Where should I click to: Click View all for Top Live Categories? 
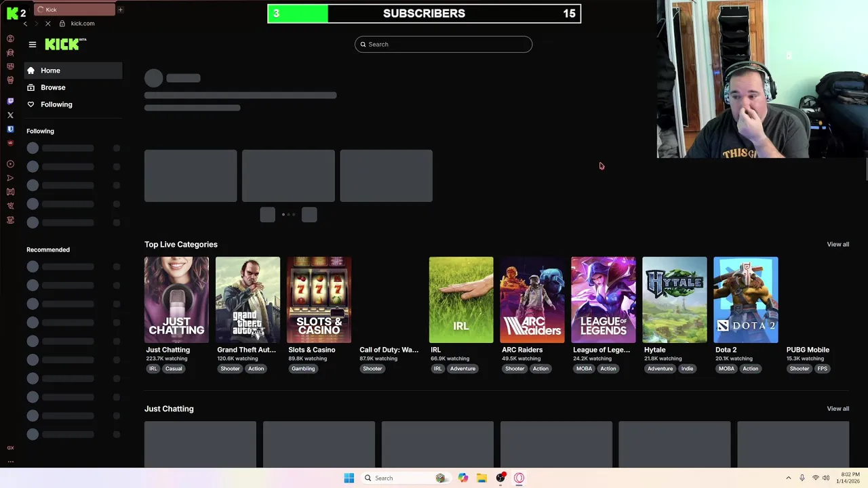point(837,244)
